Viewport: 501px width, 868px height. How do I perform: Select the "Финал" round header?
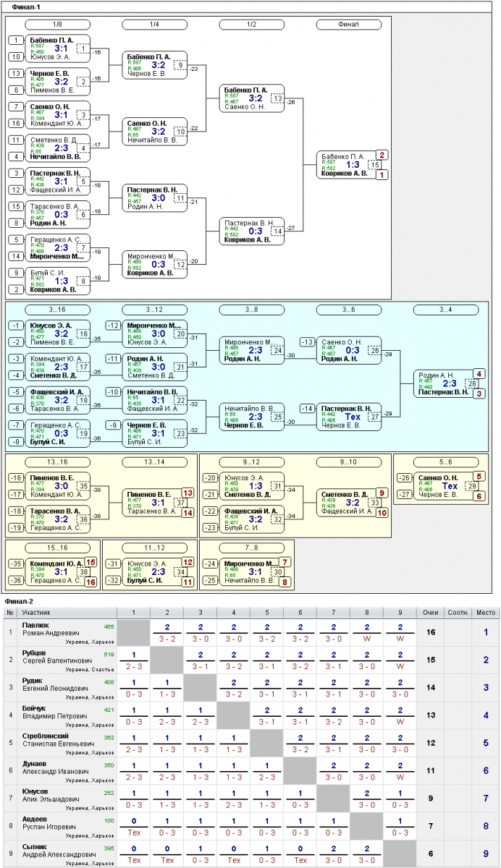(349, 25)
